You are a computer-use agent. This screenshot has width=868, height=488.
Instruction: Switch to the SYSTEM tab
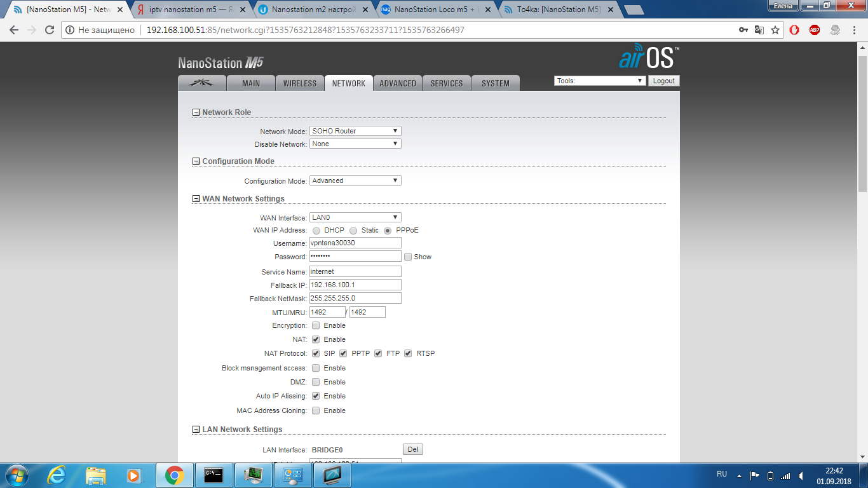496,83
